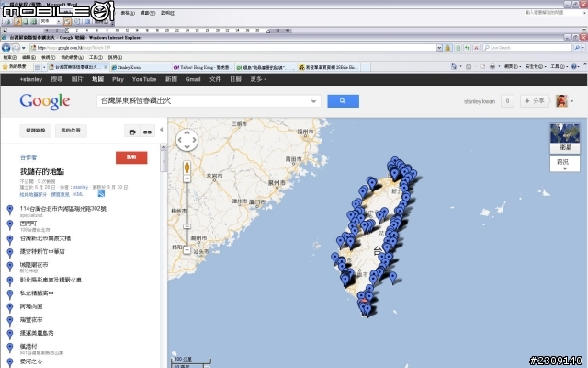Screen dimensions: 588x368
Task: Open the 工具 tools menu in command bar
Action: coord(558,67)
